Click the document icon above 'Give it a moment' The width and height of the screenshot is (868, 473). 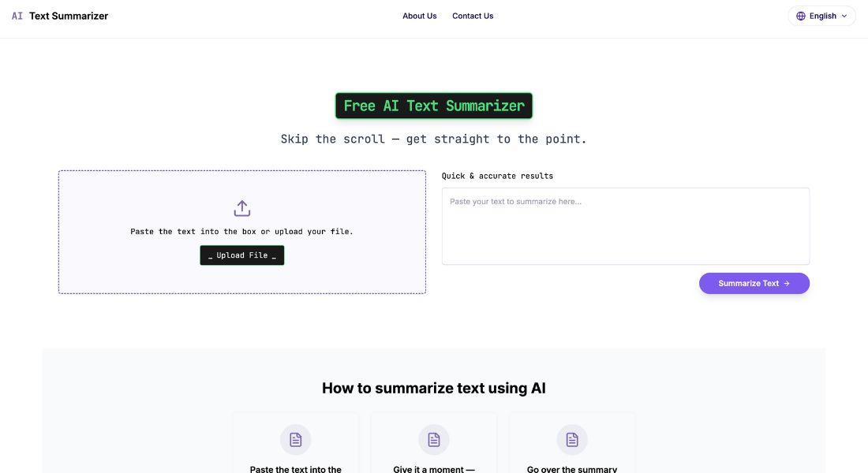click(x=434, y=440)
